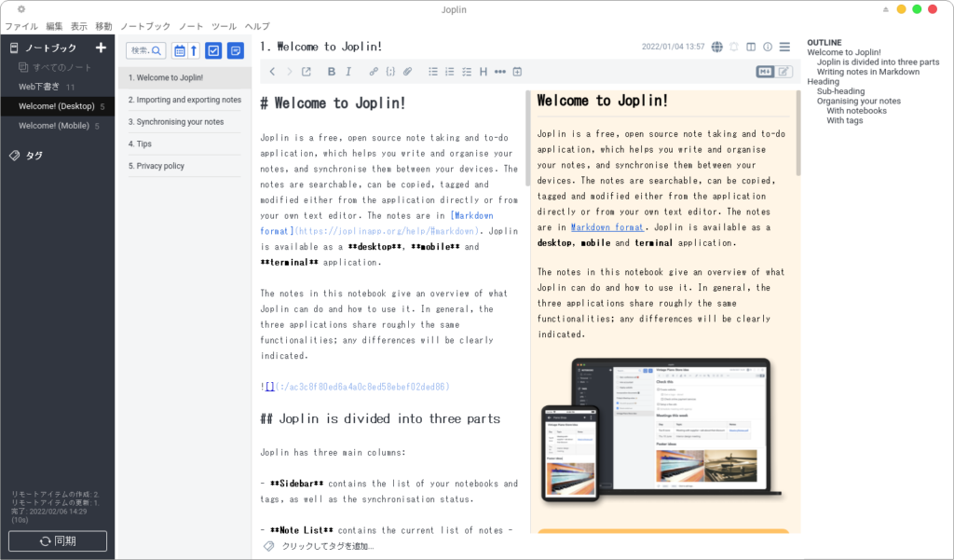Switch to the rich text editor toggle
954x560 pixels.
click(x=784, y=72)
